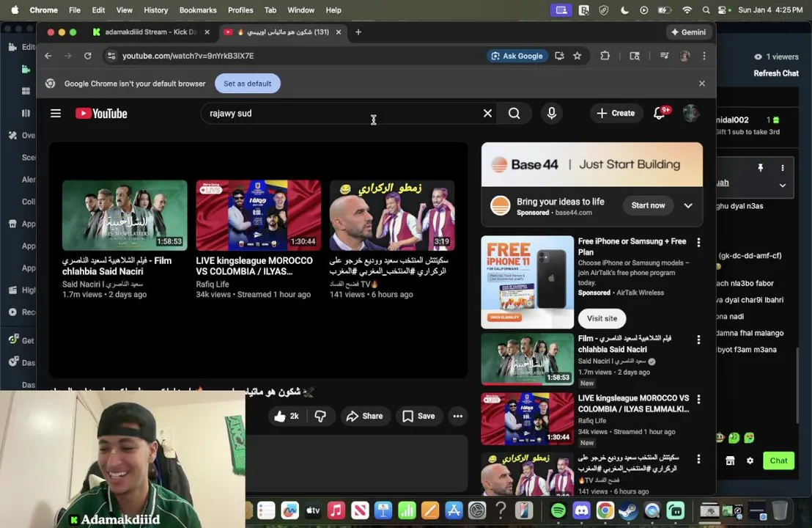The image size is (812, 528).
Task: Like the video with thumbs up
Action: (287, 416)
